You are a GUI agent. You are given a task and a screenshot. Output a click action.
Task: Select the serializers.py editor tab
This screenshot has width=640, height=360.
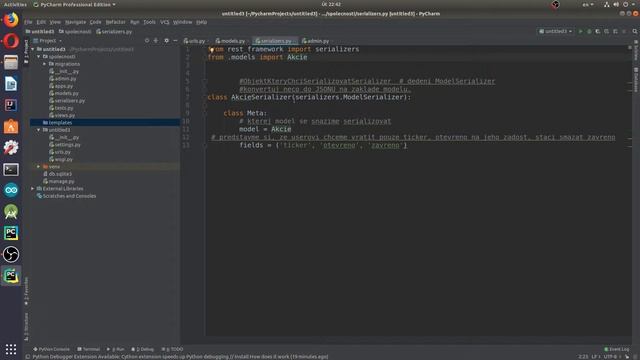point(275,41)
